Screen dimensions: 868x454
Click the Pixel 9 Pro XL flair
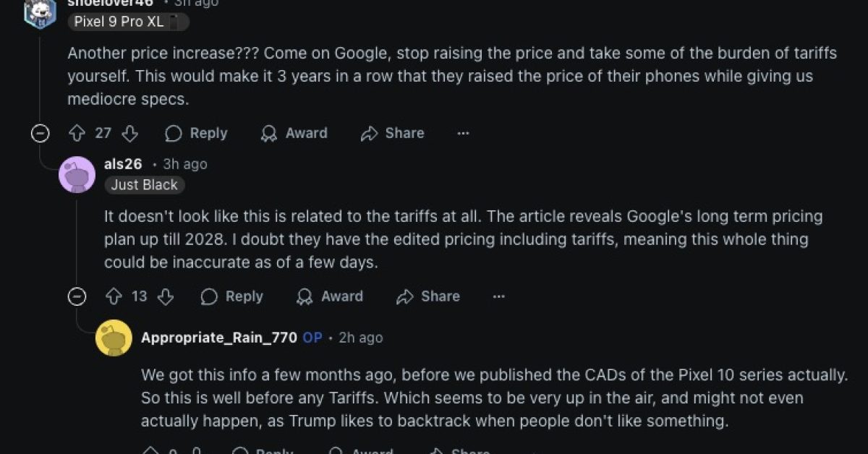128,22
